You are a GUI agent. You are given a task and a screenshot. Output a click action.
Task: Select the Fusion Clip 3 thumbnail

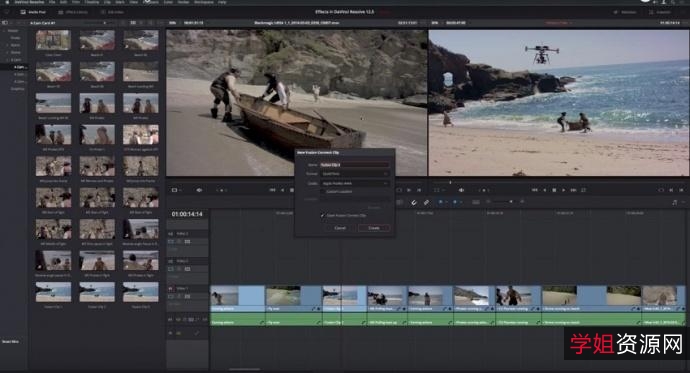[x=141, y=292]
